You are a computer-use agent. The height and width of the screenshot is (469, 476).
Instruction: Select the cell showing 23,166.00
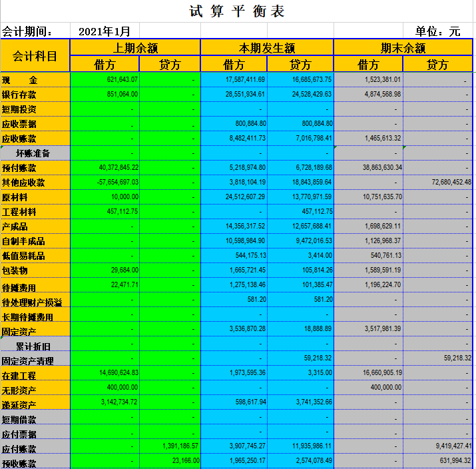click(x=170, y=461)
